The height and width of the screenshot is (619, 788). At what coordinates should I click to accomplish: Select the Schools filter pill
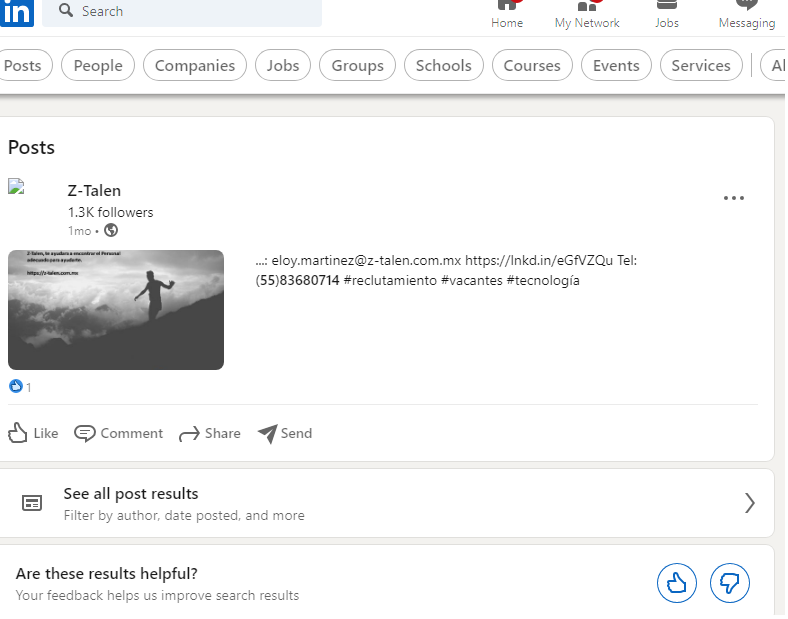(x=444, y=65)
